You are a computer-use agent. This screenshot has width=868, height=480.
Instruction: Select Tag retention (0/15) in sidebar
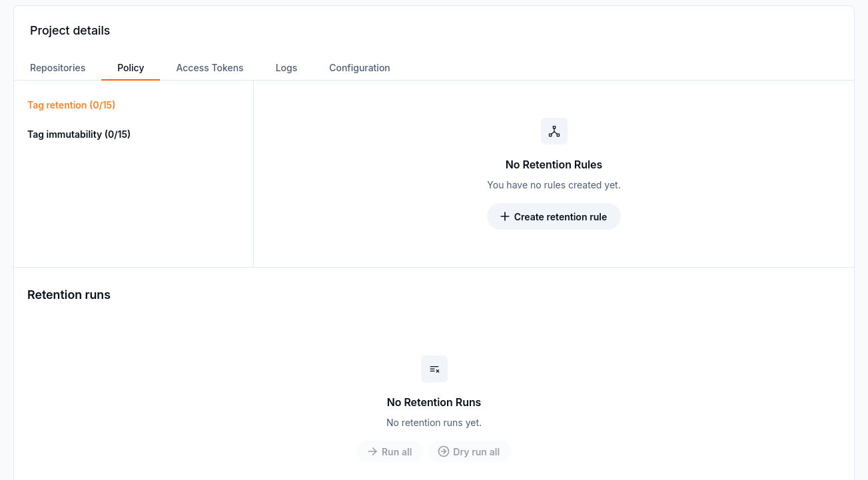[x=71, y=105]
